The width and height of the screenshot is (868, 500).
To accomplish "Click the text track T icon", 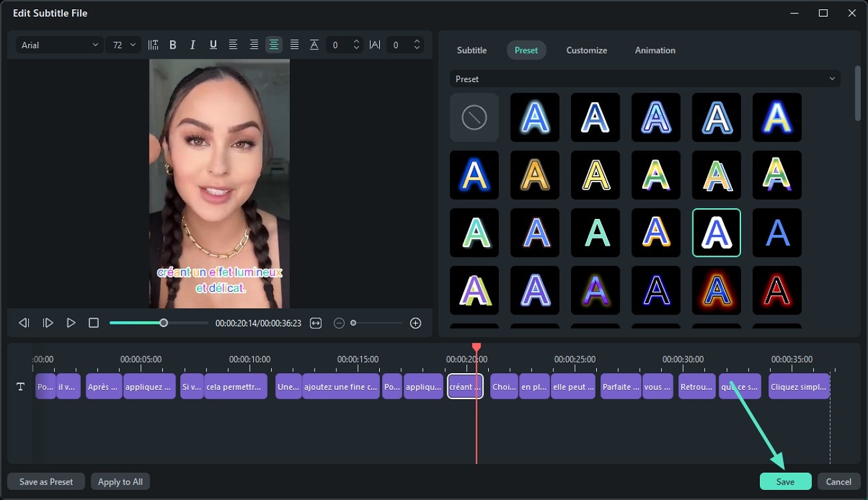I will tap(21, 387).
